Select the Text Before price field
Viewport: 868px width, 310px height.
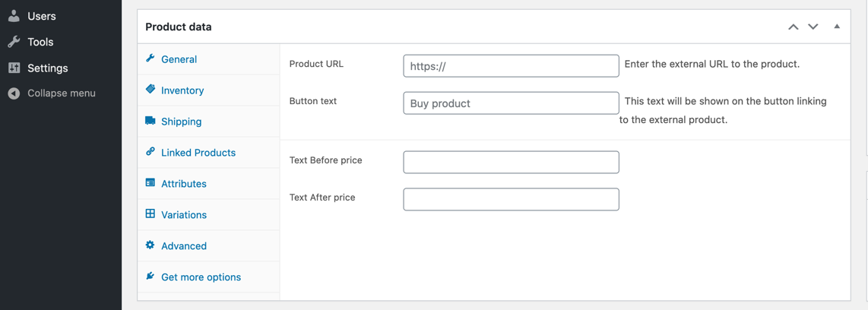511,162
